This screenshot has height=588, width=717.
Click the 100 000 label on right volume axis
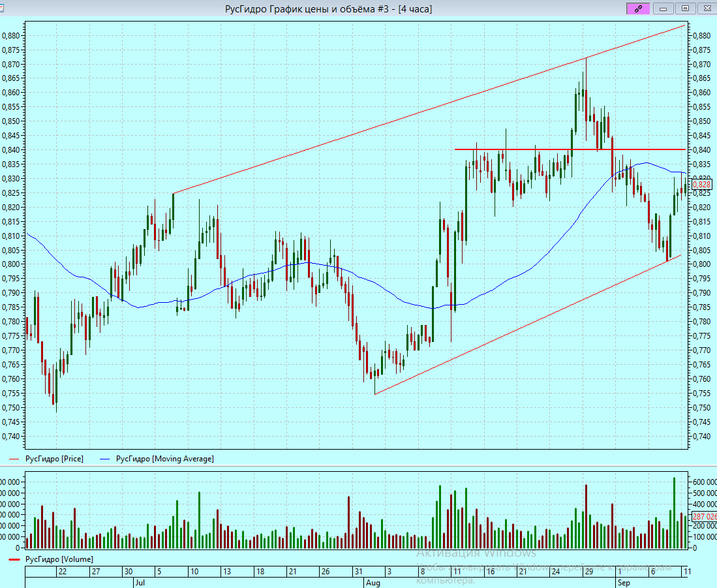[x=705, y=537]
